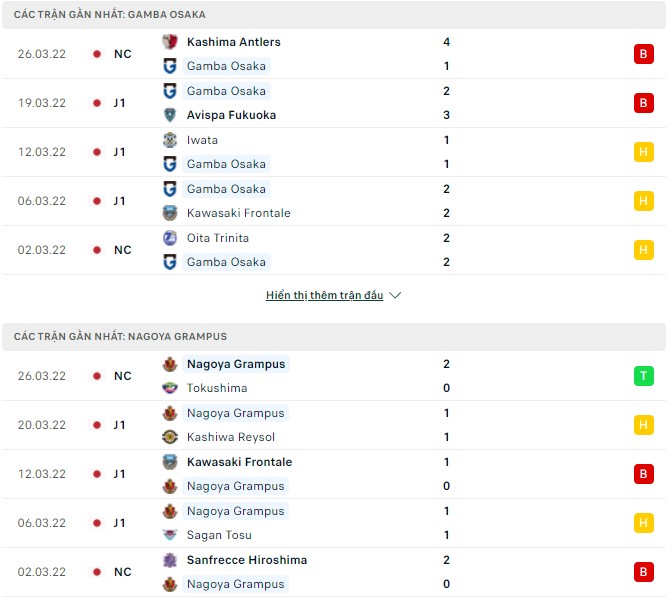Click the Sanfrecce Hiroshima team crest
The height and width of the screenshot is (597, 672).
click(x=170, y=560)
